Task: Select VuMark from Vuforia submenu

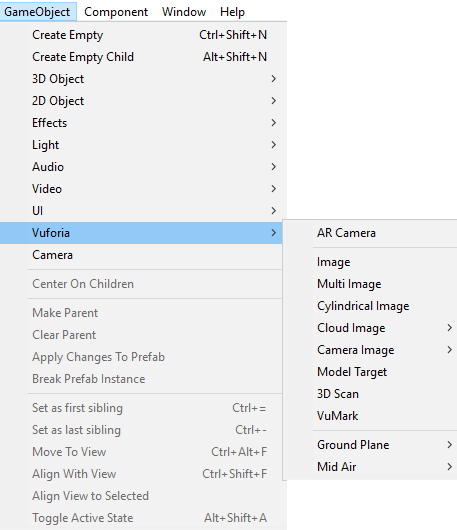Action: coord(370,416)
